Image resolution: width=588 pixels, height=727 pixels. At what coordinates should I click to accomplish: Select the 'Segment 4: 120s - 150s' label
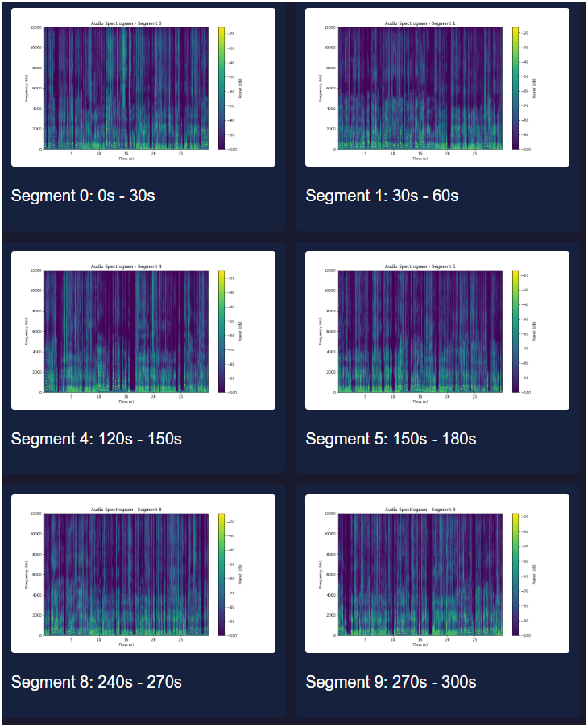click(x=96, y=439)
